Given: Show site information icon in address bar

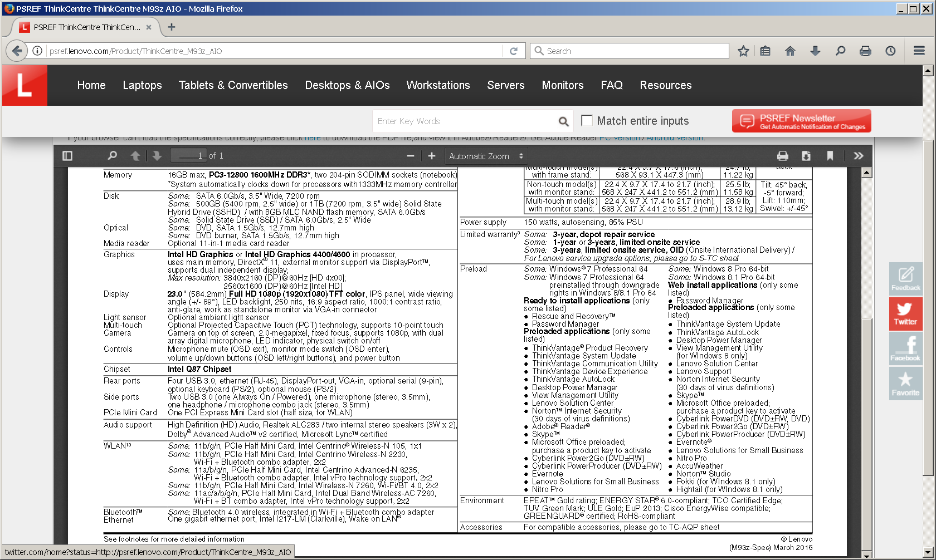Looking at the screenshot, I should (37, 51).
